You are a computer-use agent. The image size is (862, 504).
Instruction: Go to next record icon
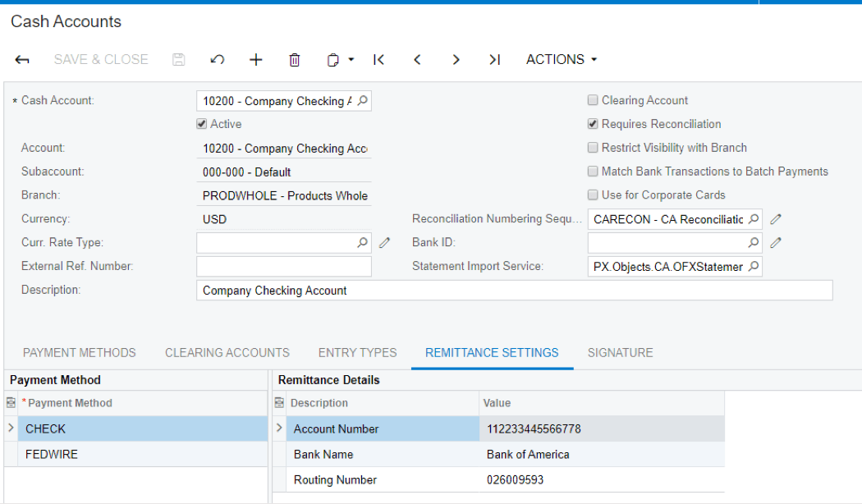(x=456, y=59)
